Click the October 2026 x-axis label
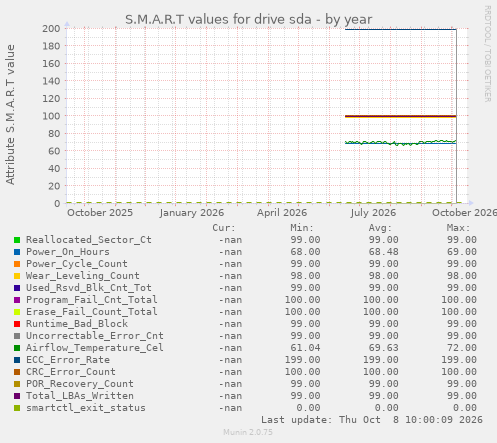This screenshot has height=443, width=497. pos(464,213)
